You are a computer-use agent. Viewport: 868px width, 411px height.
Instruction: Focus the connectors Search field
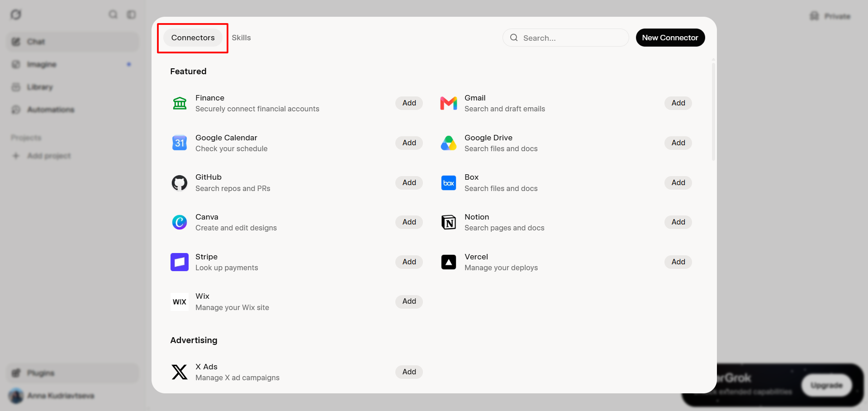coord(565,38)
